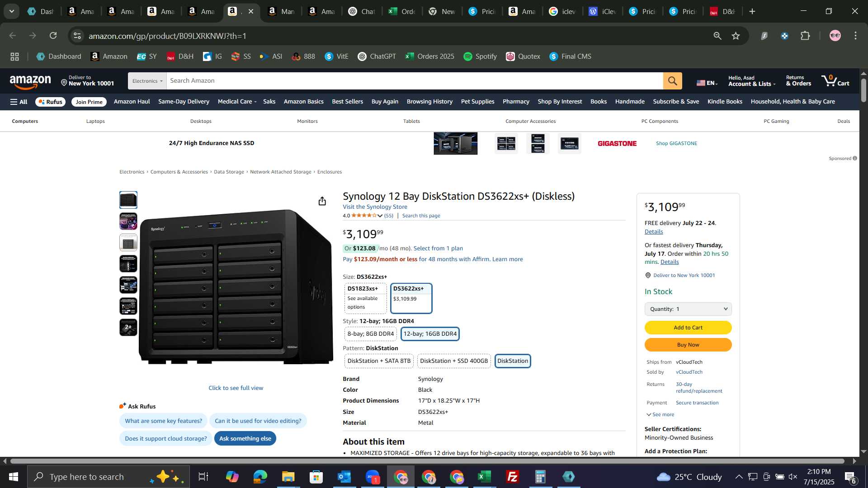Click the vertical page scrollbar
The height and width of the screenshot is (488, 868).
click(x=863, y=90)
